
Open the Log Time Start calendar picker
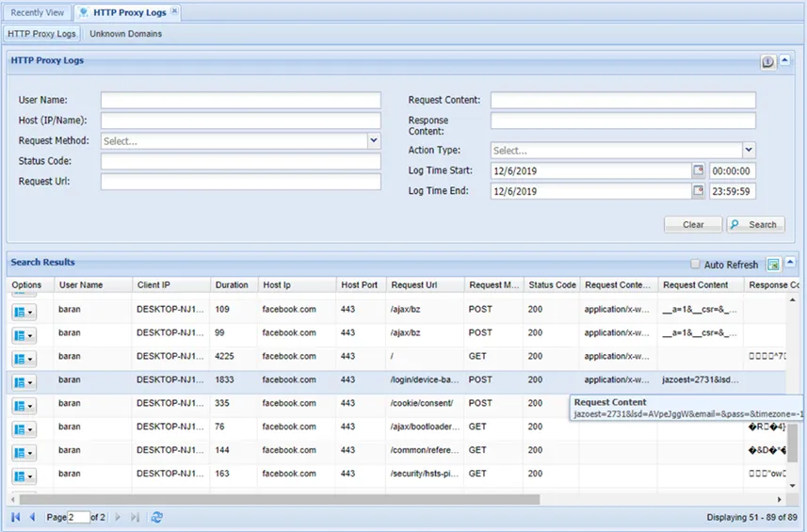(698, 170)
